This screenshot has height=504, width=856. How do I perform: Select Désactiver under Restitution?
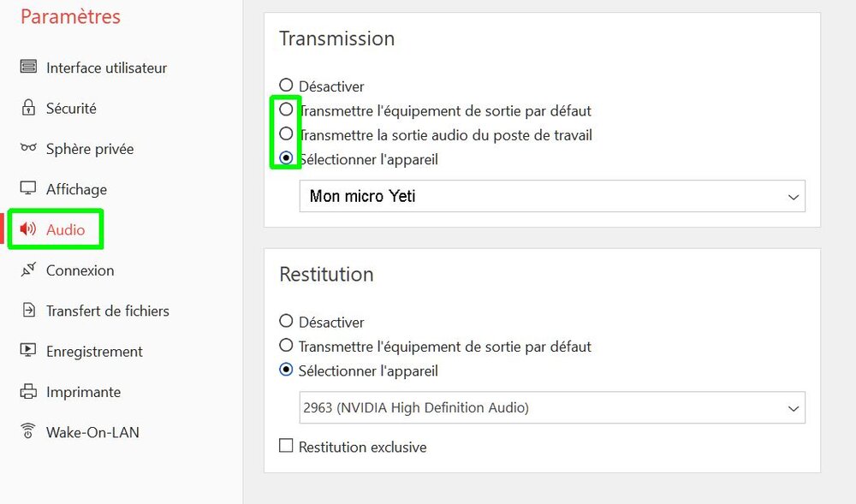click(286, 322)
